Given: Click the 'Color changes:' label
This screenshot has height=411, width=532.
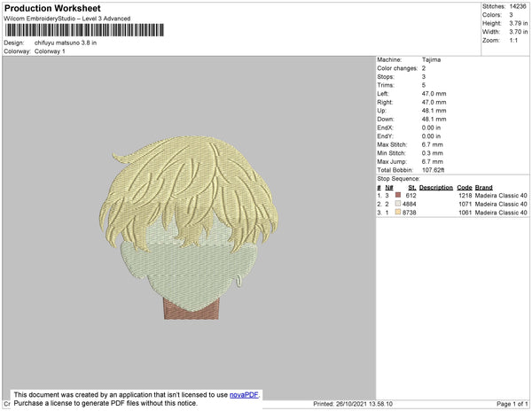Looking at the screenshot, I should pos(397,68).
